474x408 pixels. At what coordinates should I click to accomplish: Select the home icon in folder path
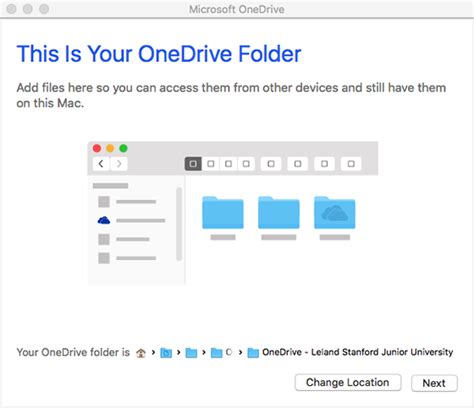click(x=141, y=353)
